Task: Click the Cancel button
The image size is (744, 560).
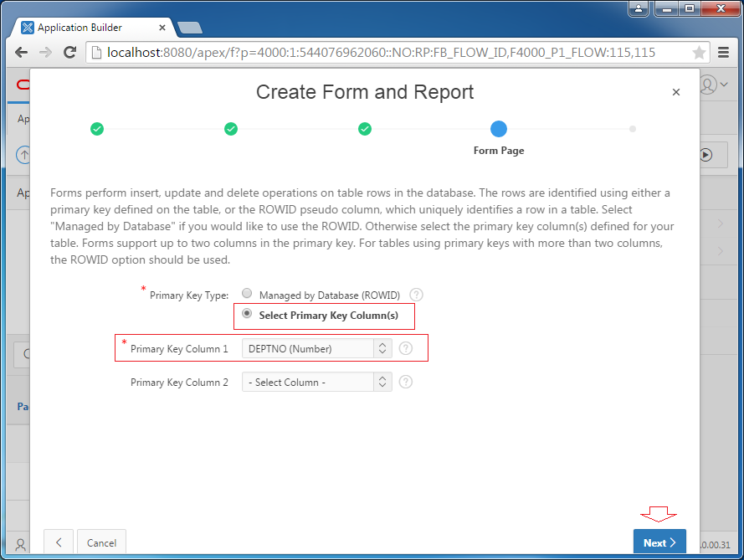Action: coord(101,542)
